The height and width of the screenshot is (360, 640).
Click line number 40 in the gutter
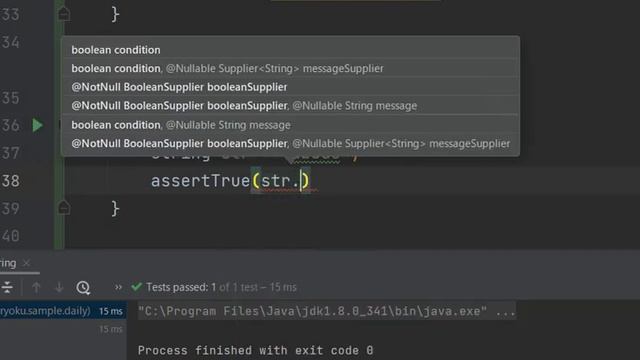click(x=11, y=236)
